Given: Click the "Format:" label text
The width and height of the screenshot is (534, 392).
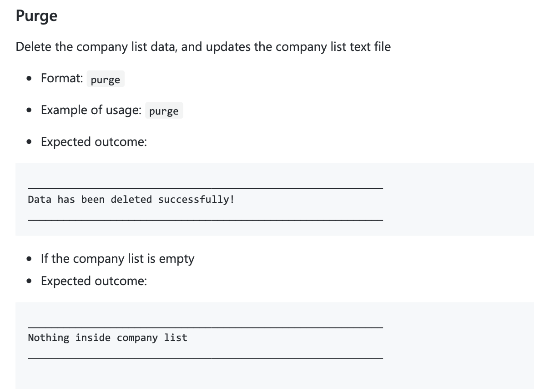Looking at the screenshot, I should tap(62, 78).
